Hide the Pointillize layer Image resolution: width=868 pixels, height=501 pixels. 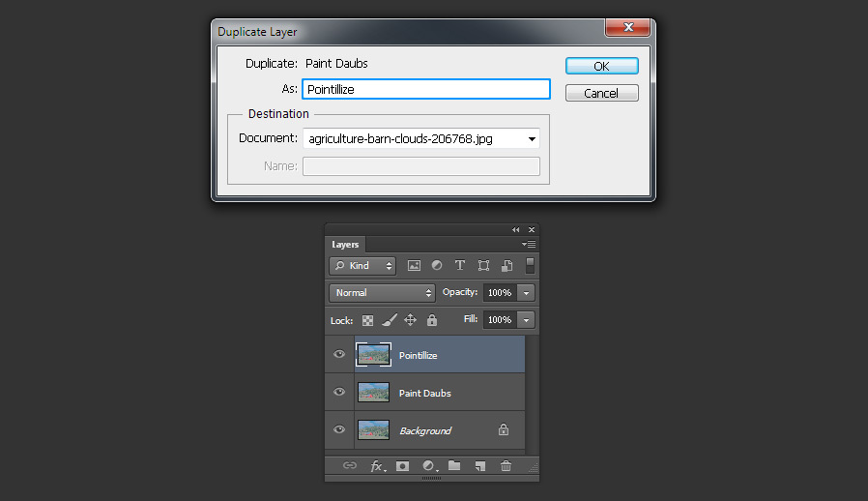339,354
